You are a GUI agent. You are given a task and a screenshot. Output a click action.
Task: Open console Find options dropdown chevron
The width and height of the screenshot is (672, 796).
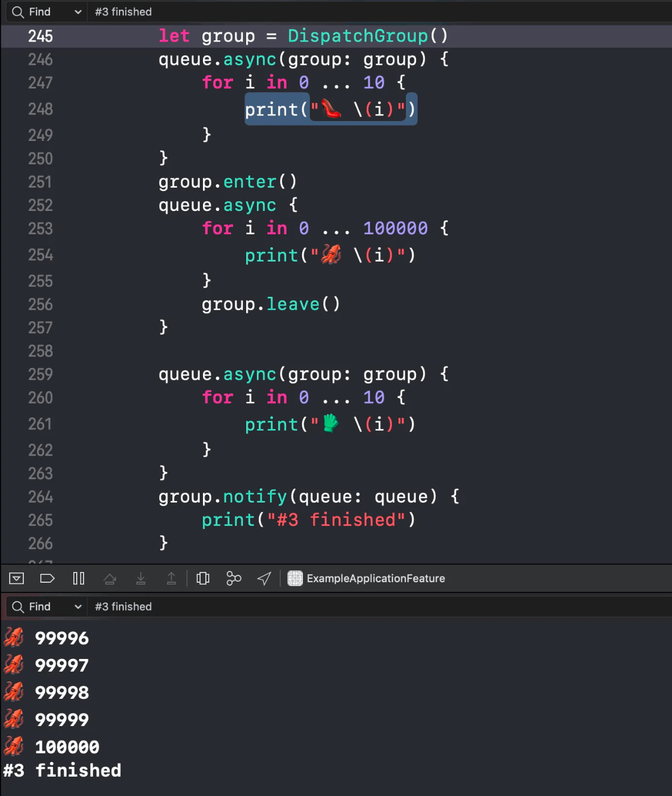(78, 607)
